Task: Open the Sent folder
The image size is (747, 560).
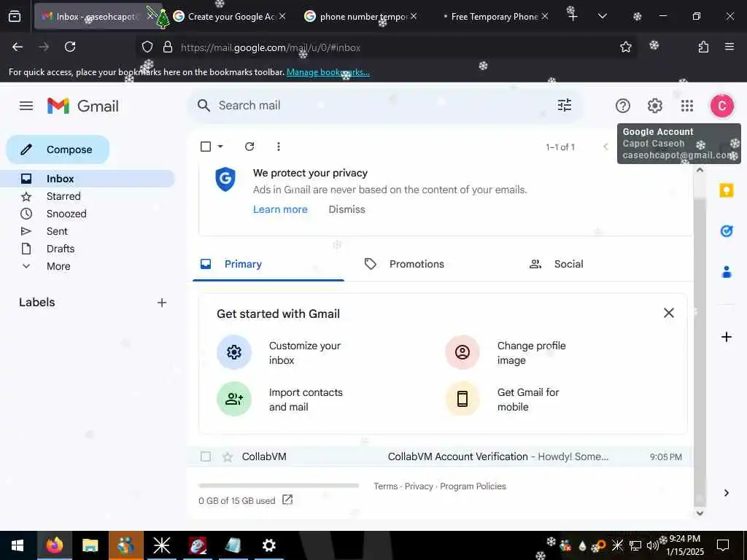Action: click(x=57, y=231)
